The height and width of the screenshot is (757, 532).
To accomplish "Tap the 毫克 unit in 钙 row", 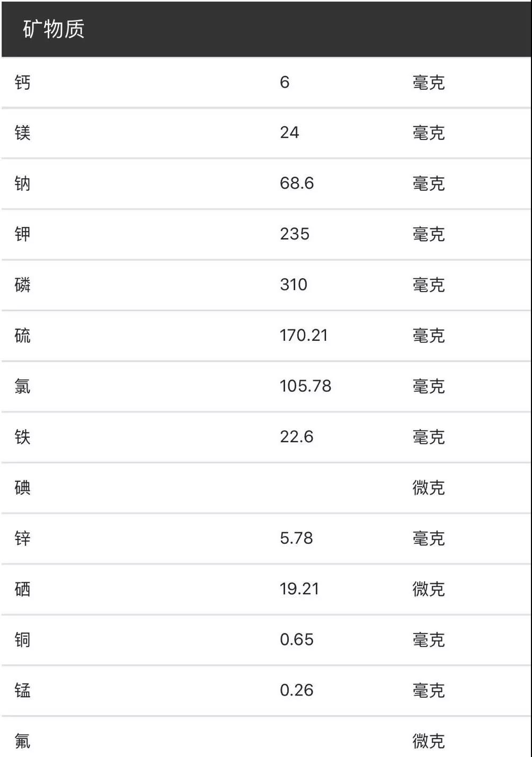I will (429, 83).
